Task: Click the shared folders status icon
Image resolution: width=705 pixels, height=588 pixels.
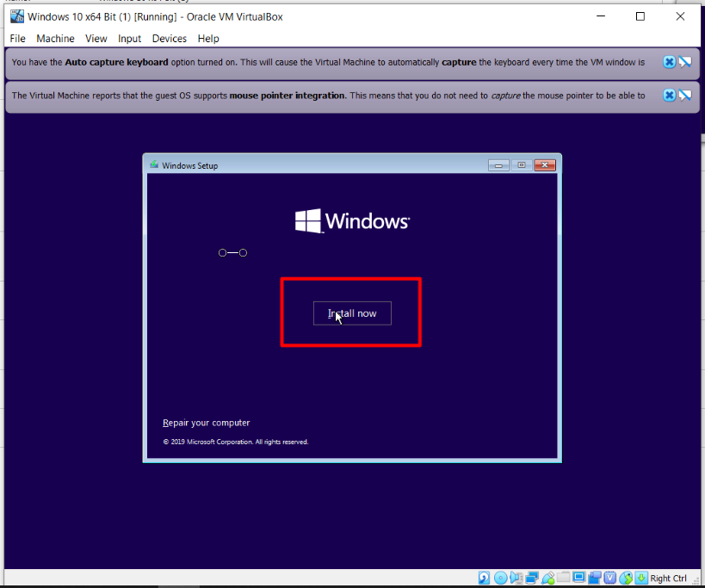Action: (563, 577)
